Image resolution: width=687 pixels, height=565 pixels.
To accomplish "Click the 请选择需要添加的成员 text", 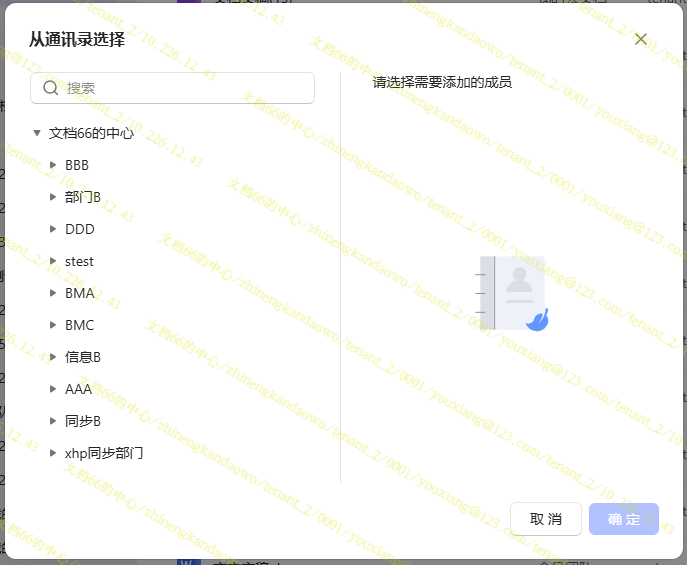I will coord(442,82).
